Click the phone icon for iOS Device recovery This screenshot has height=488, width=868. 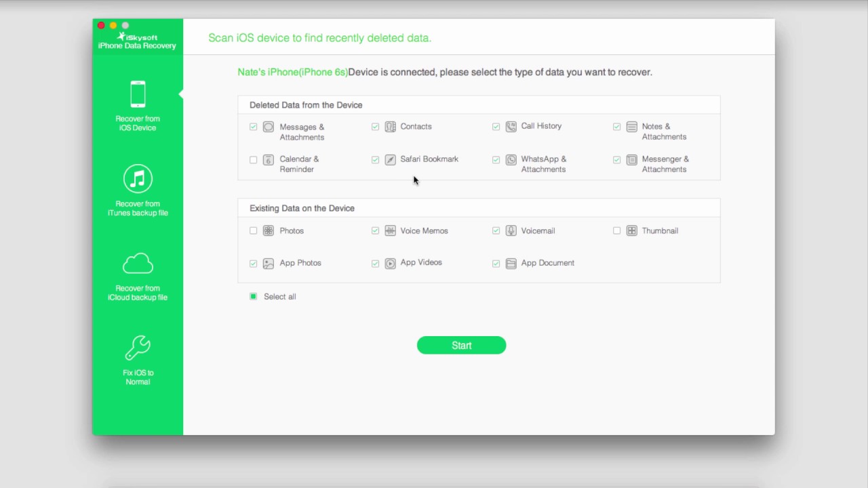coord(138,94)
